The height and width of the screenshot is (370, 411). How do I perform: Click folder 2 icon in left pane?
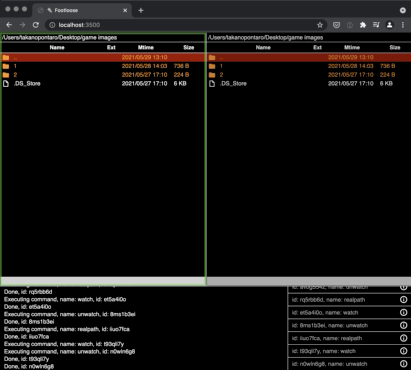[x=6, y=75]
